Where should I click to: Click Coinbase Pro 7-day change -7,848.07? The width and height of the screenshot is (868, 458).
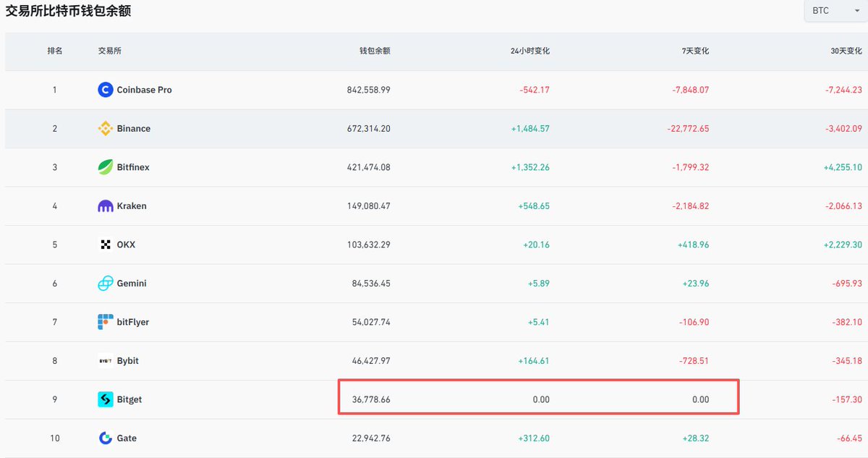pyautogui.click(x=691, y=90)
